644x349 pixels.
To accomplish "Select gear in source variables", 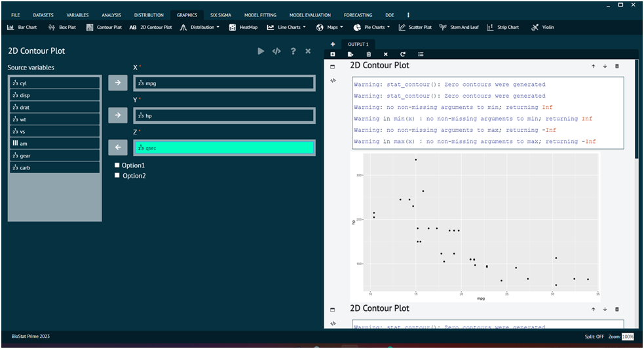I will coord(54,155).
